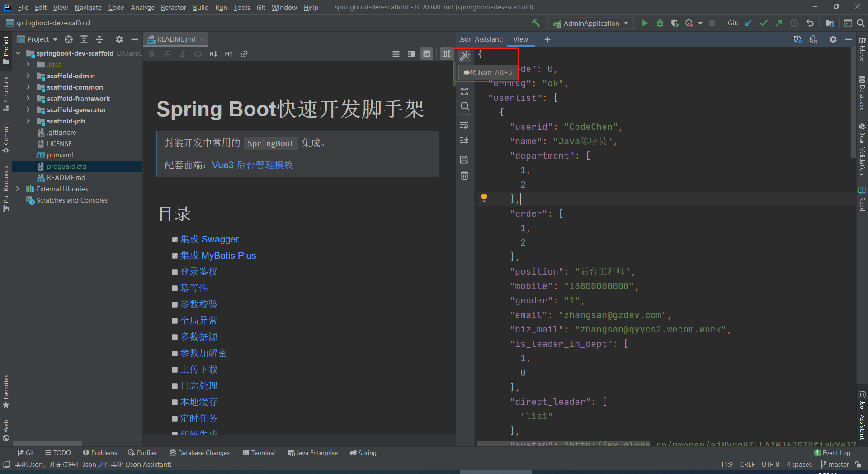Click the 集成 MyBatis Plus link
This screenshot has width=868, height=474.
pos(218,256)
